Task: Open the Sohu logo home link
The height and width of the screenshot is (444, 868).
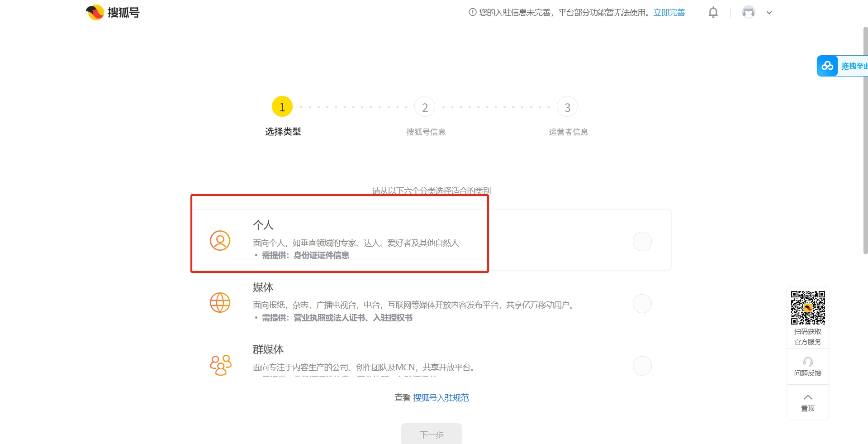Action: pos(113,12)
